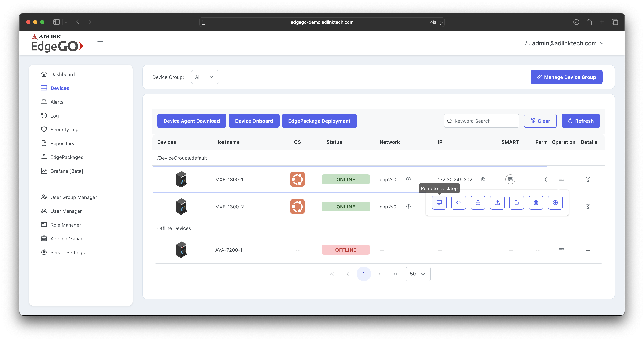Image resolution: width=644 pixels, height=341 pixels.
Task: Open the Device Group dropdown
Action: (x=205, y=77)
